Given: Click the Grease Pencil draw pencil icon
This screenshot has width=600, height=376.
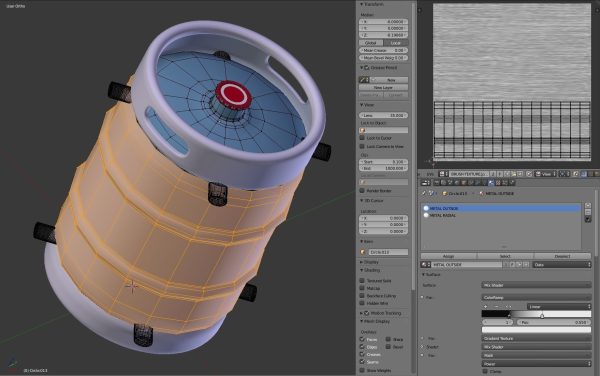Looking at the screenshot, I should (x=364, y=80).
